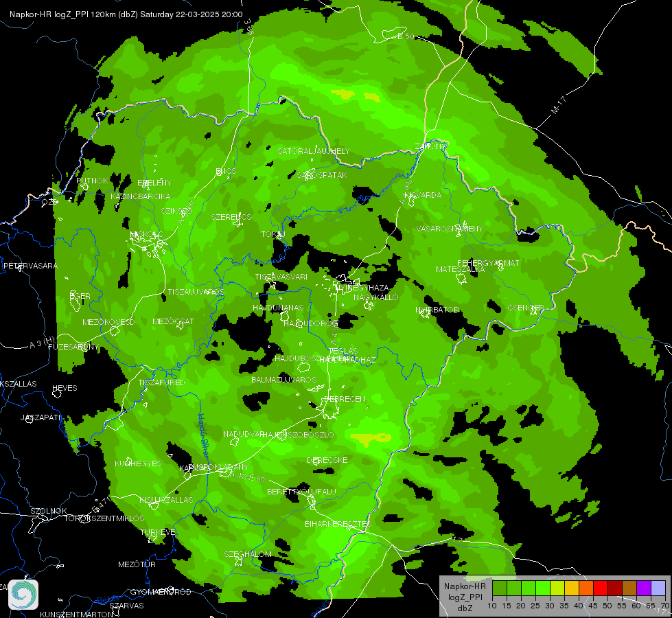Select the red 45-50 dBZ swatch

click(x=601, y=588)
